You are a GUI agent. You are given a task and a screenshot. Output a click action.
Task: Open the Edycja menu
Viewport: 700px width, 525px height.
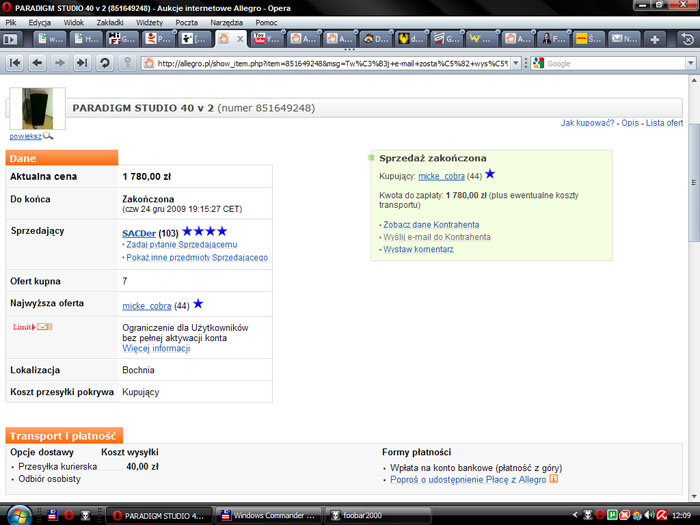click(x=39, y=22)
